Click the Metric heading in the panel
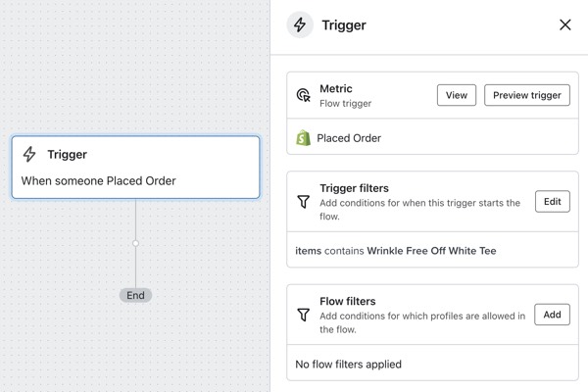The image size is (588, 392). pos(336,88)
